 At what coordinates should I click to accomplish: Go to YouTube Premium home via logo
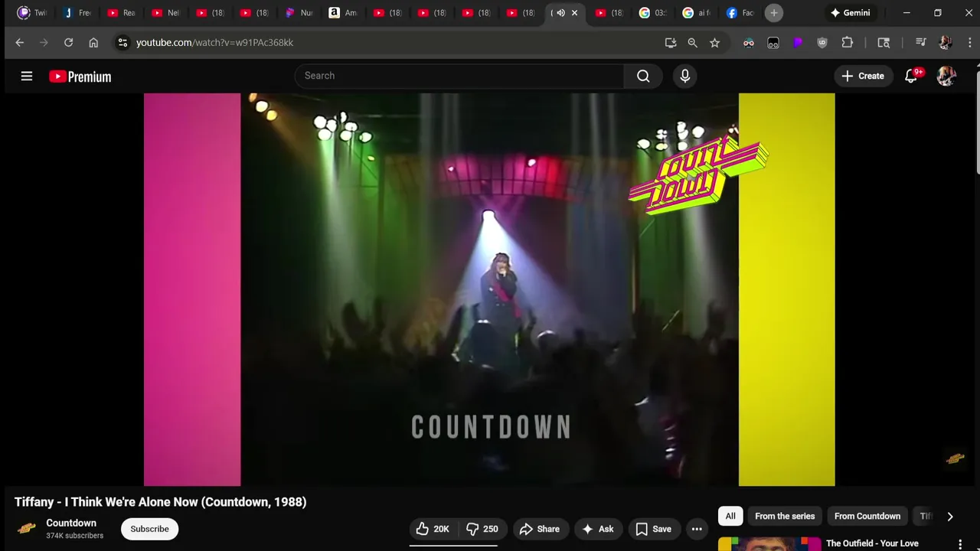[x=80, y=77]
